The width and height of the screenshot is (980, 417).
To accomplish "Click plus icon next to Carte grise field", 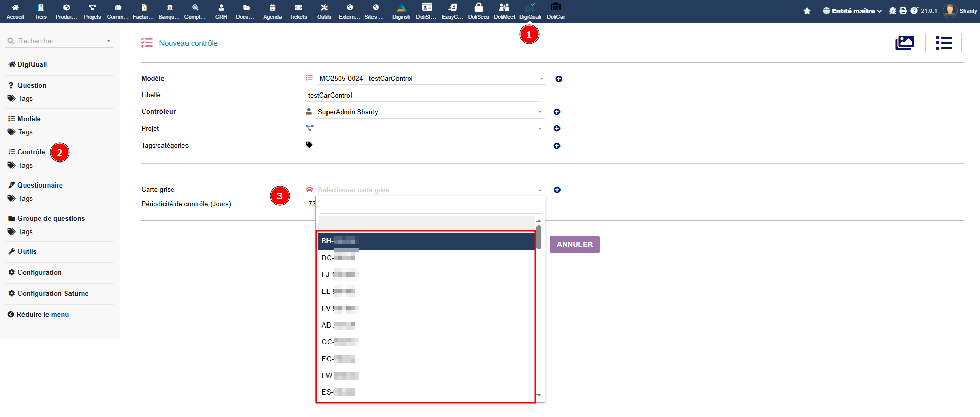I will pos(557,190).
